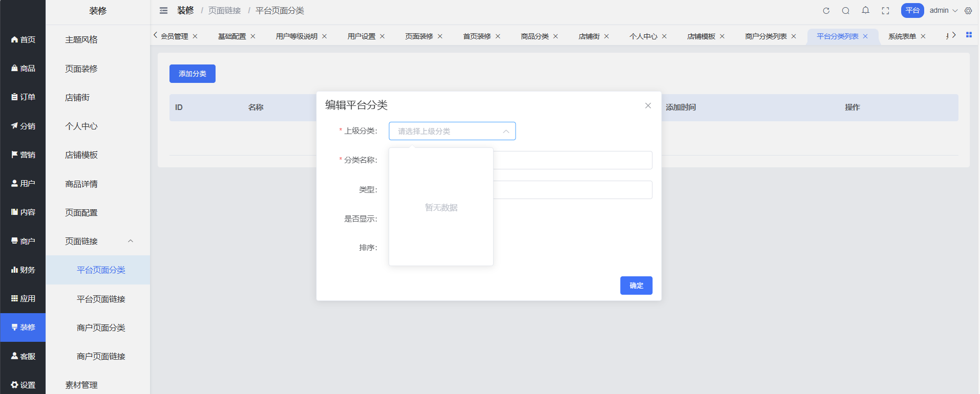The width and height of the screenshot is (980, 394).
Task: Close the edit platform category dialog
Action: (648, 105)
